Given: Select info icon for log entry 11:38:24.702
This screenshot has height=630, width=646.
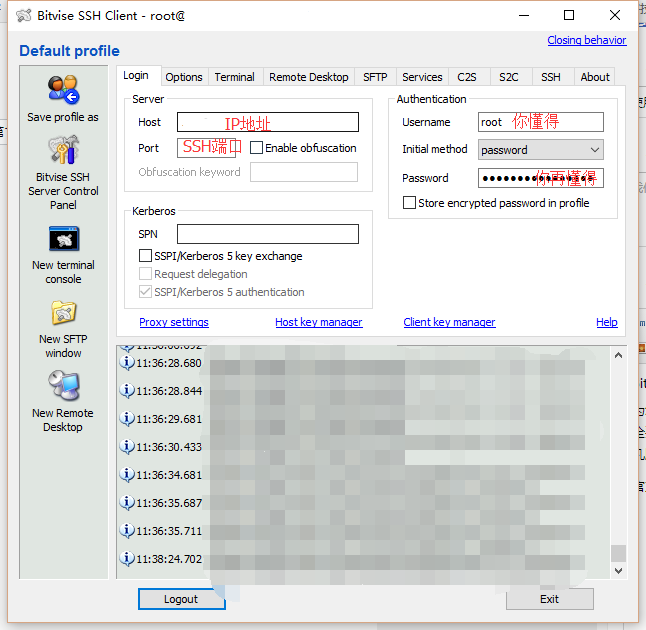Looking at the screenshot, I should (x=127, y=559).
